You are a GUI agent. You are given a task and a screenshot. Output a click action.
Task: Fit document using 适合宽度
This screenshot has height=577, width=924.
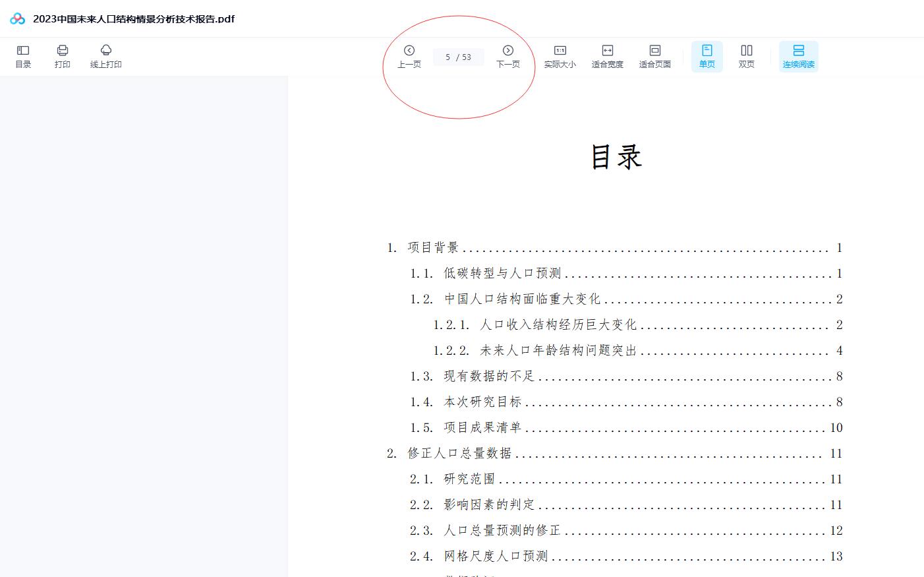(607, 56)
